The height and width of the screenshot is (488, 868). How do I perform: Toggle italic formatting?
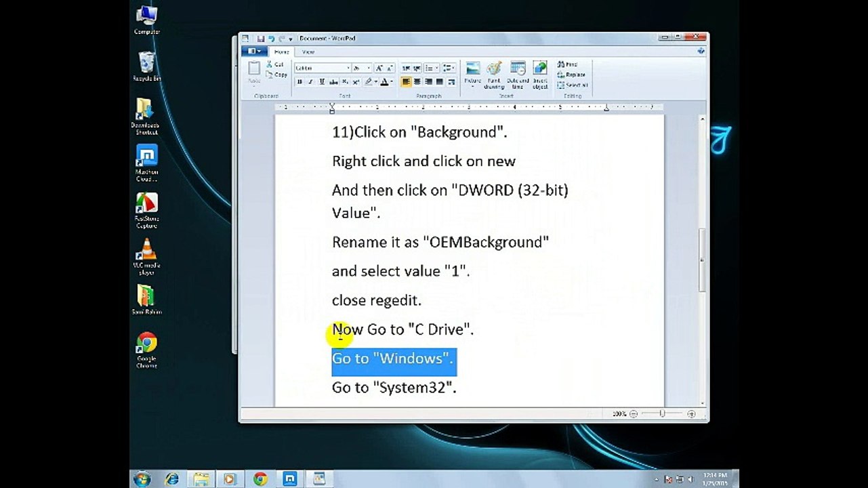point(310,82)
